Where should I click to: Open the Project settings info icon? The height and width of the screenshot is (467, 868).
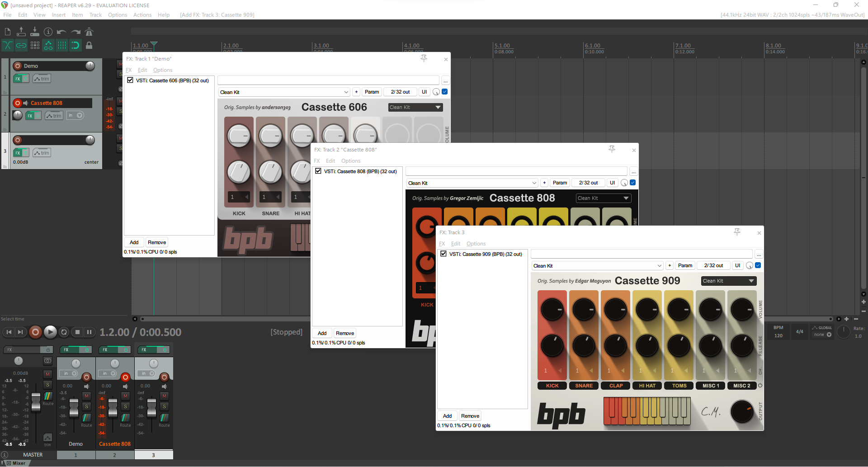[48, 32]
